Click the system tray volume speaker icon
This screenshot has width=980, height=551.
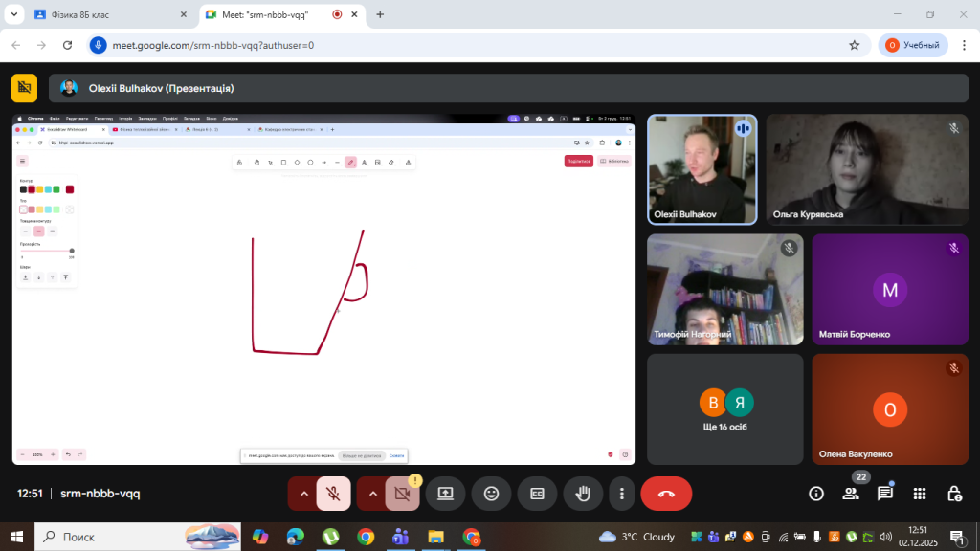[885, 537]
